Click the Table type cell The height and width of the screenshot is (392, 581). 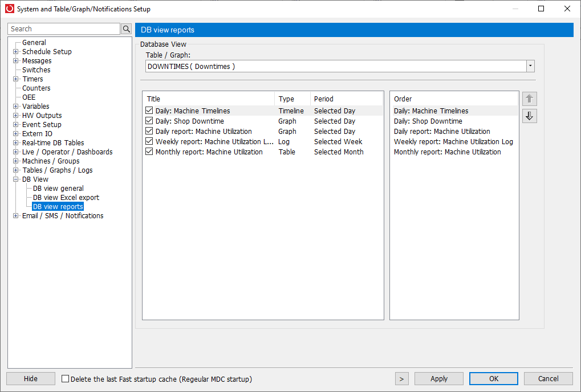click(287, 152)
